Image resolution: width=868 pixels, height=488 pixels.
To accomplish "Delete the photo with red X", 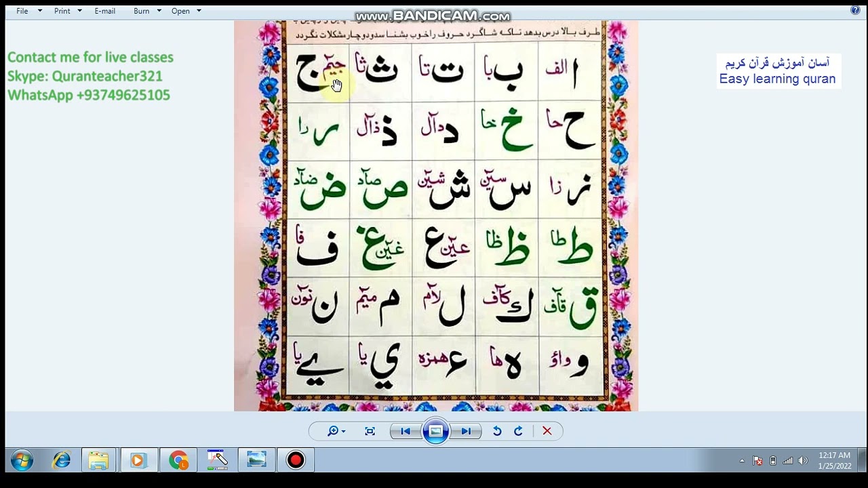I will click(547, 431).
